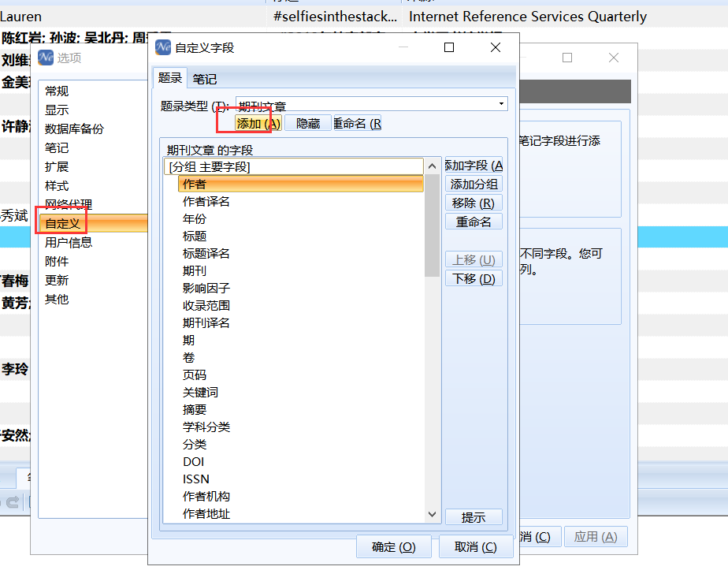Select the 作者 field
The height and width of the screenshot is (585, 728).
click(300, 184)
